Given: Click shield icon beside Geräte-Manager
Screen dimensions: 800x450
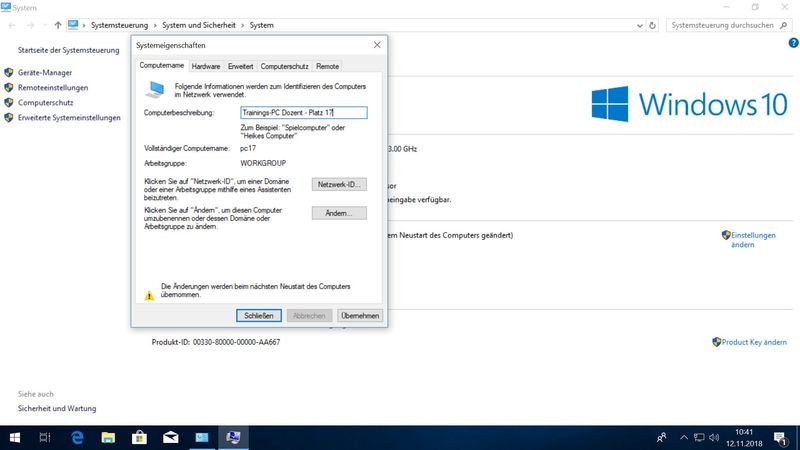Looking at the screenshot, I should click(9, 72).
